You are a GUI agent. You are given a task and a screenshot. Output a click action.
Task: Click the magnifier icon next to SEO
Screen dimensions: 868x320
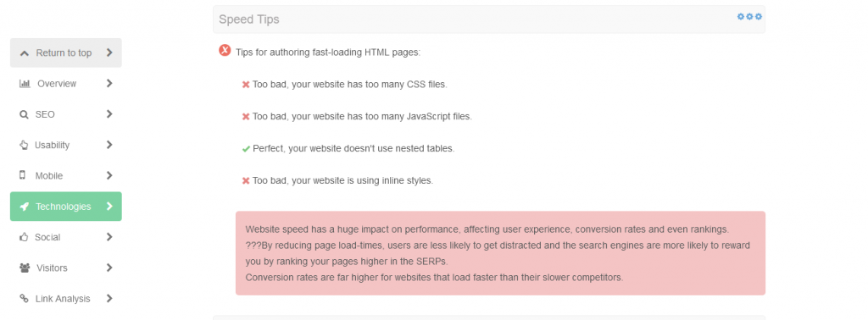[24, 114]
